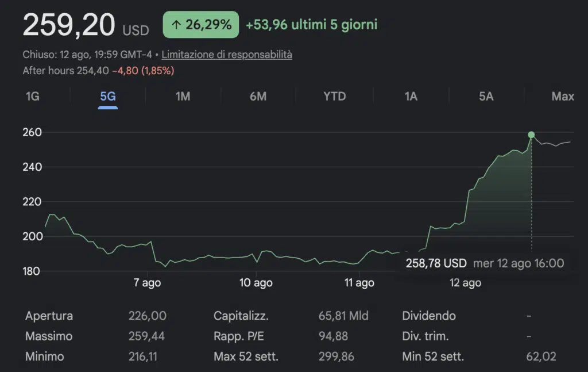This screenshot has height=372, width=588.
Task: Show the 5A chart tab
Action: 486,97
